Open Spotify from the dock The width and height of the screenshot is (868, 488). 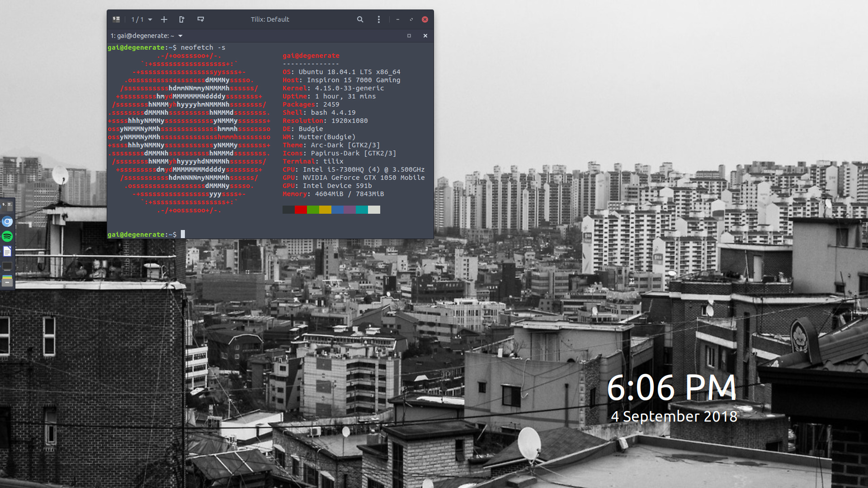pos(7,236)
